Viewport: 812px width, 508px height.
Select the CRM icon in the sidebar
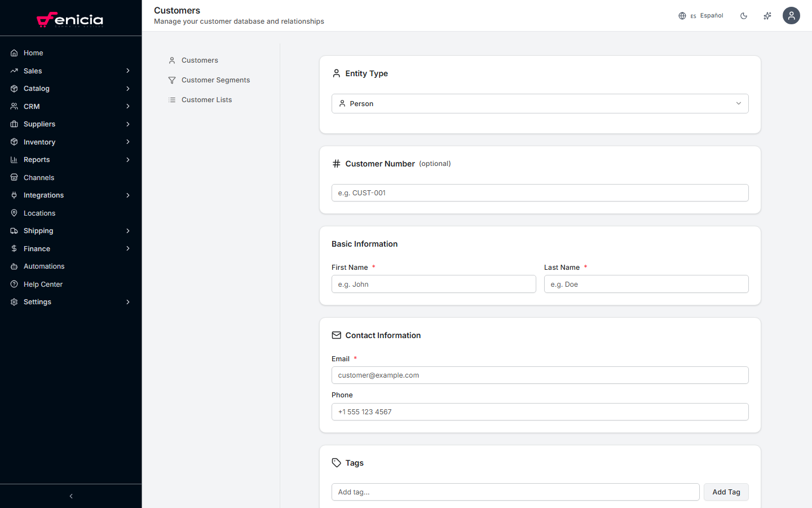tap(14, 106)
